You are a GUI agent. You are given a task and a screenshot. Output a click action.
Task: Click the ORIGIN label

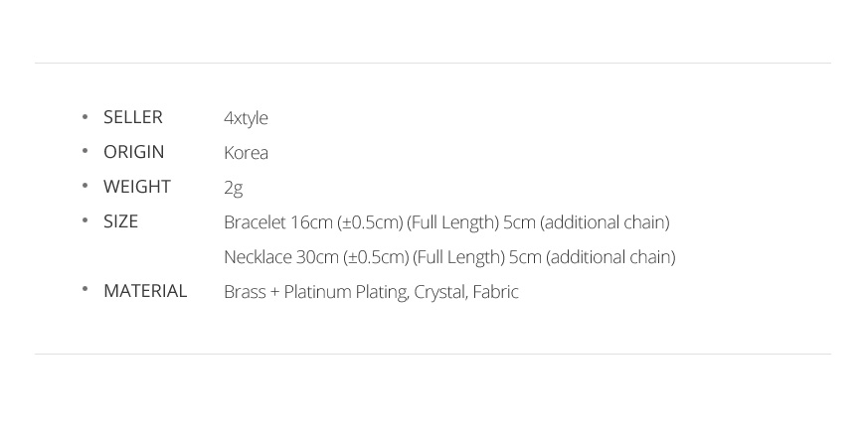[134, 152]
